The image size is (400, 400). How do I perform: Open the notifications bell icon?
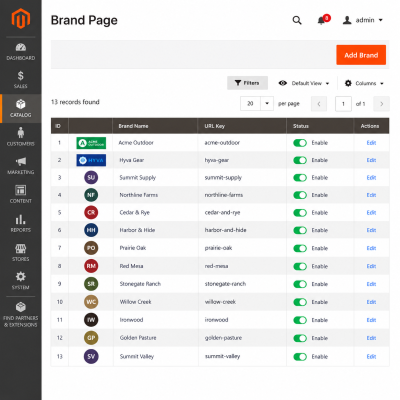(321, 21)
